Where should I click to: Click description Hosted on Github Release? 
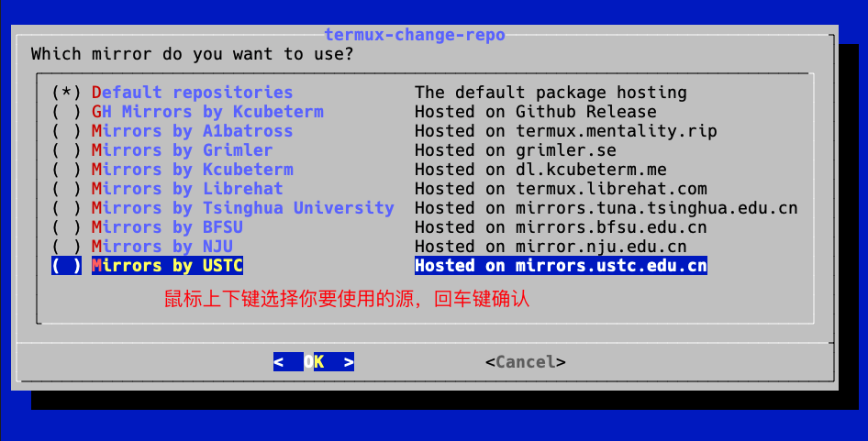[535, 112]
